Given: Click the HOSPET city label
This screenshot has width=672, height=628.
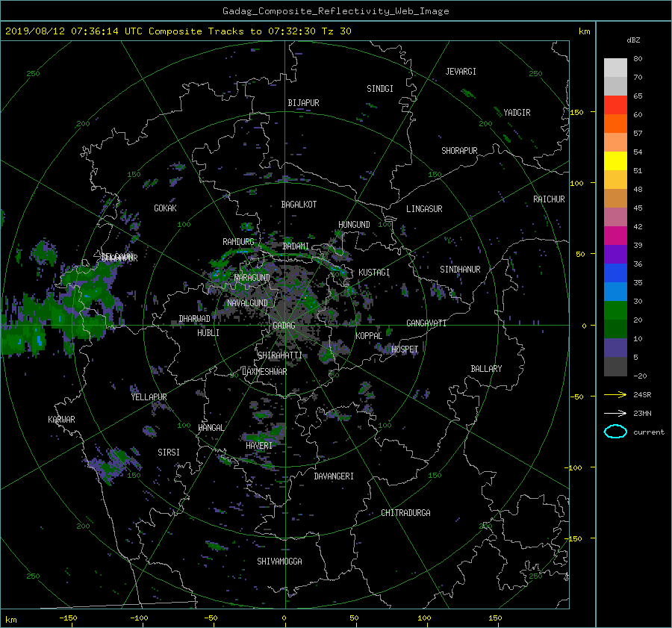Looking at the screenshot, I should 405,349.
